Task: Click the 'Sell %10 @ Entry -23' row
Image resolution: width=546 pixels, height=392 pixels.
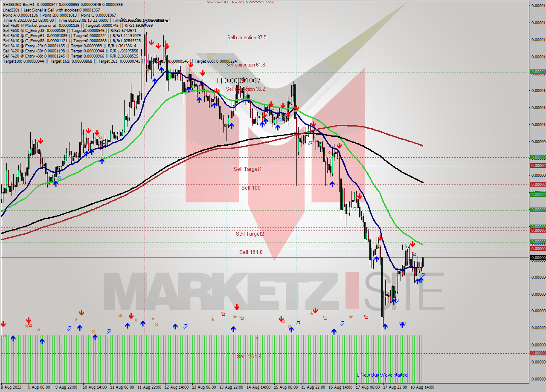Action: [x=70, y=46]
